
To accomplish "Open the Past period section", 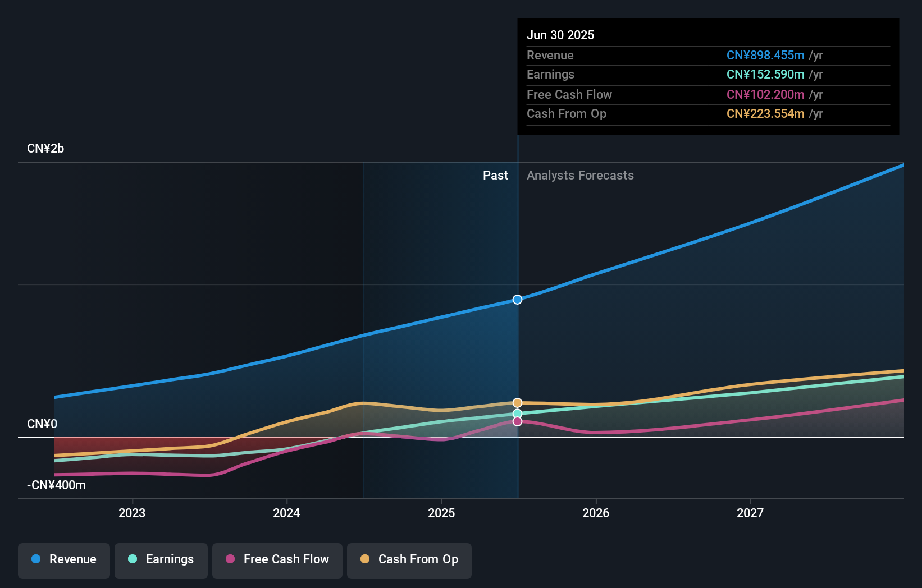I will click(495, 175).
